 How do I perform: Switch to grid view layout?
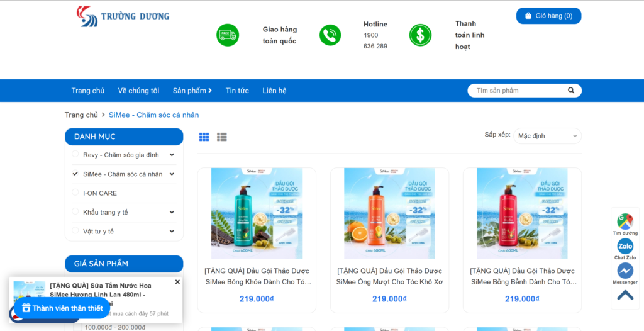coord(204,137)
